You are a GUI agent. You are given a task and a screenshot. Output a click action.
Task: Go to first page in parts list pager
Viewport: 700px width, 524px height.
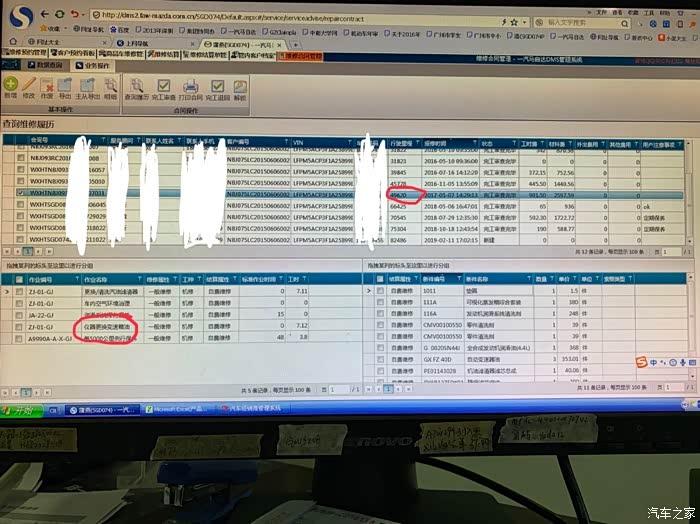[x=368, y=389]
